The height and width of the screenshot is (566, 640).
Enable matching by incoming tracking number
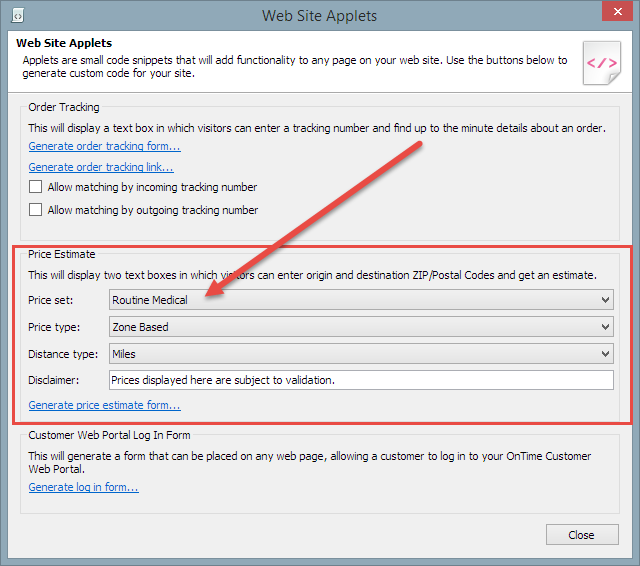[x=36, y=187]
